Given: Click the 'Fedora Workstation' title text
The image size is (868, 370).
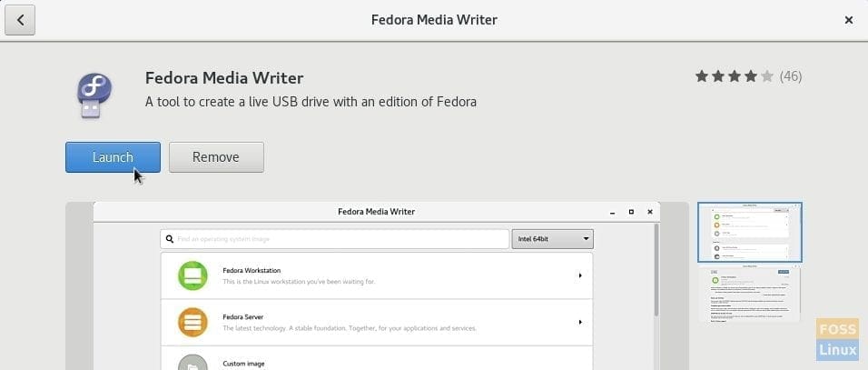Looking at the screenshot, I should 252,270.
